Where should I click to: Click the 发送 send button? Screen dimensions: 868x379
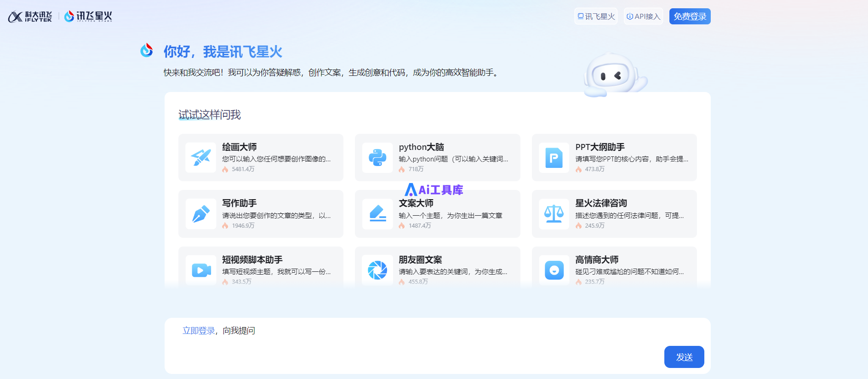pos(684,357)
